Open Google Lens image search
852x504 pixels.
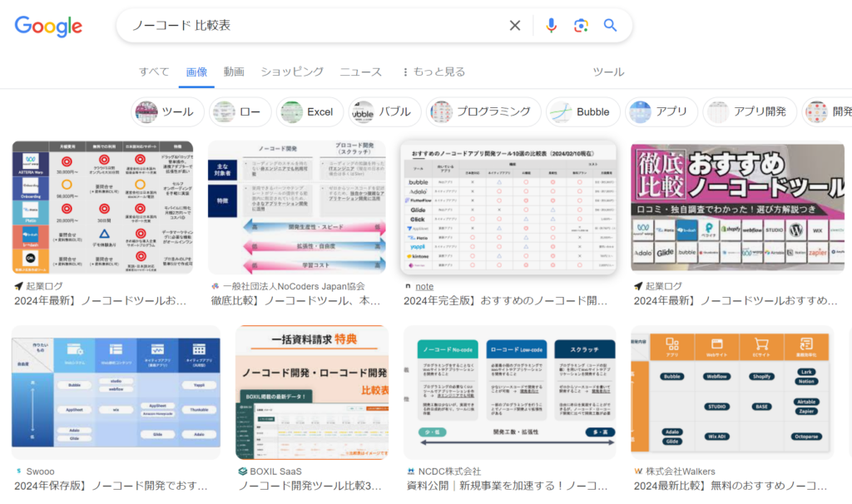pos(581,26)
